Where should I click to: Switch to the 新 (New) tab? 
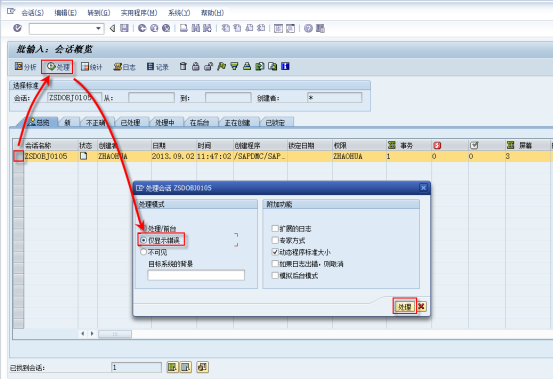pos(68,122)
